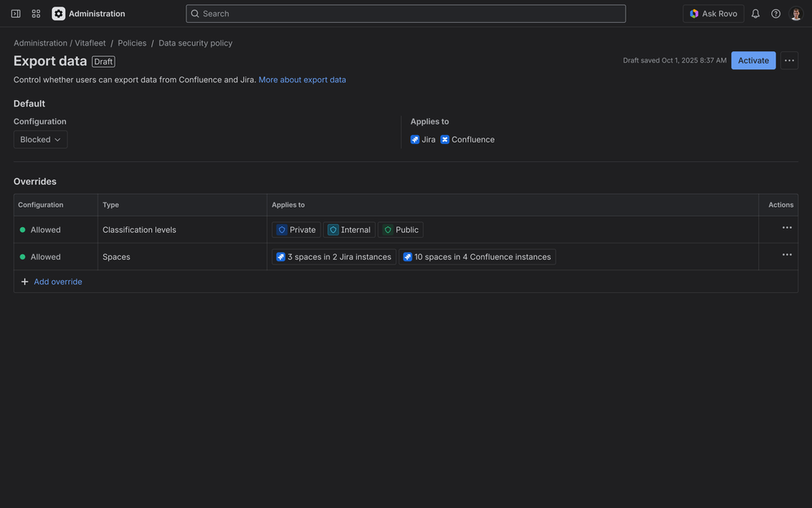Open the Blocked configuration dropdown
The image size is (812, 508).
click(x=41, y=139)
